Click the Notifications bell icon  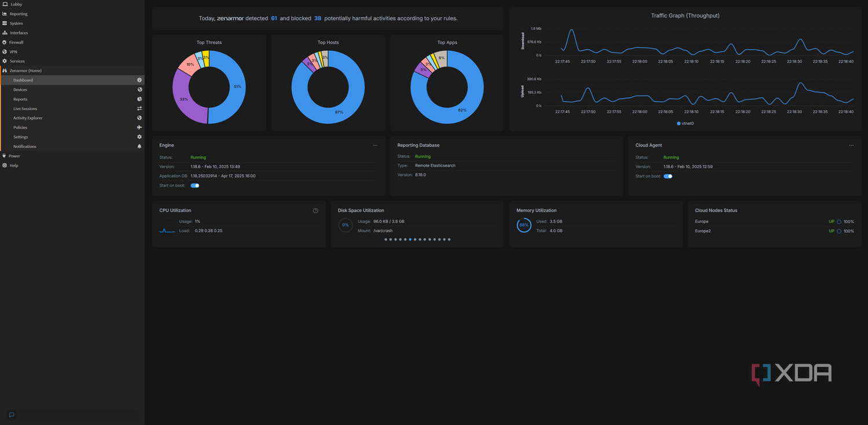[x=139, y=146]
